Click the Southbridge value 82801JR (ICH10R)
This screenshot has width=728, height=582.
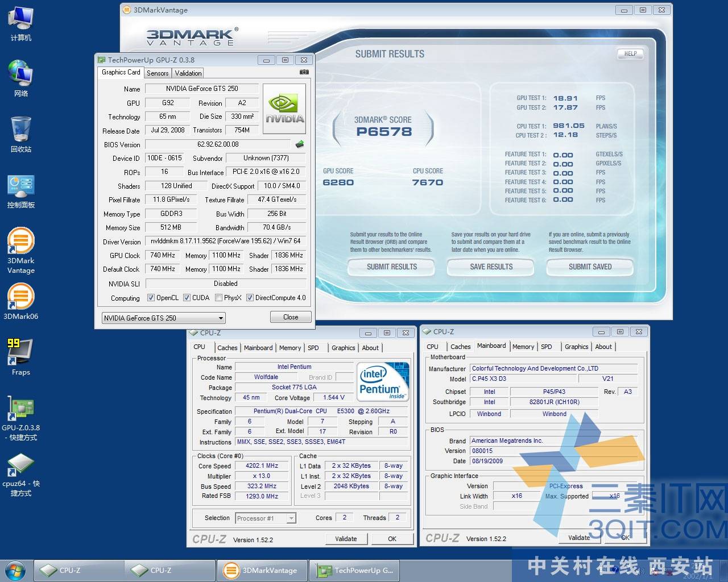554,402
